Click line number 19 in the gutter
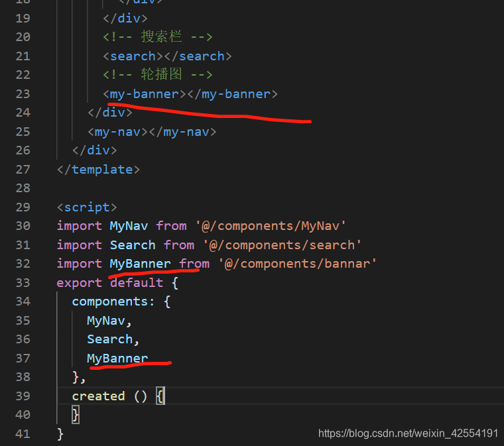 23,19
